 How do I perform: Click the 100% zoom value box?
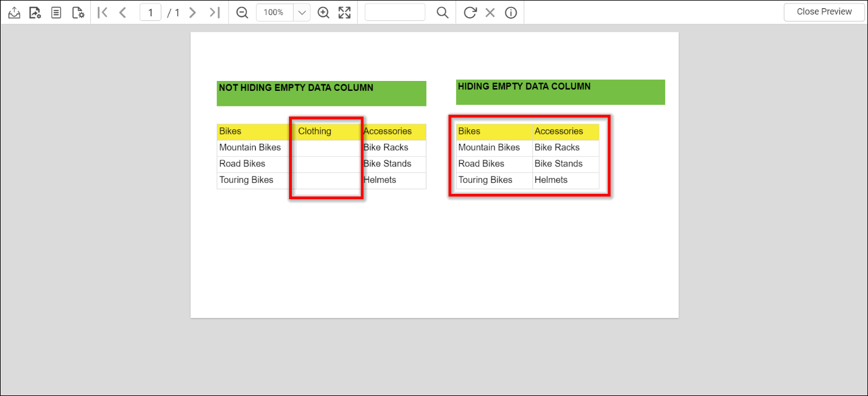(274, 12)
